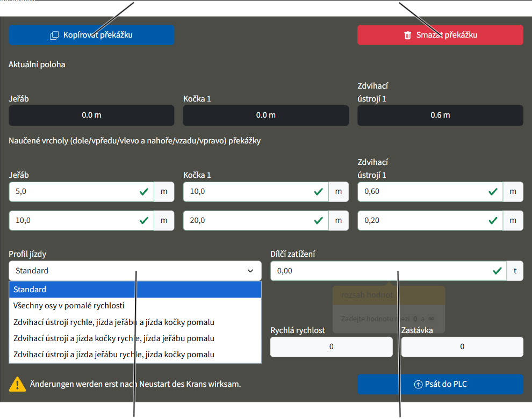Click the Naučené vrcholy překážky heading

coord(135,141)
